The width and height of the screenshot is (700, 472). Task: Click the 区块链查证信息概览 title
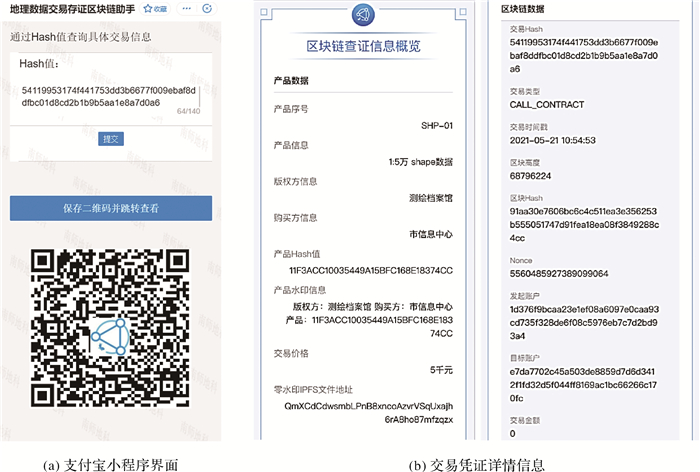pos(363,47)
